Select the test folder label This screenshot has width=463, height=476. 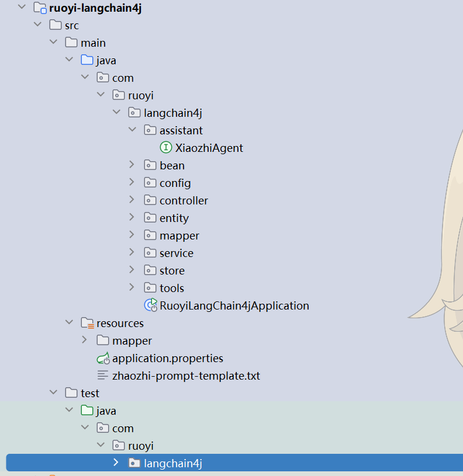point(90,393)
